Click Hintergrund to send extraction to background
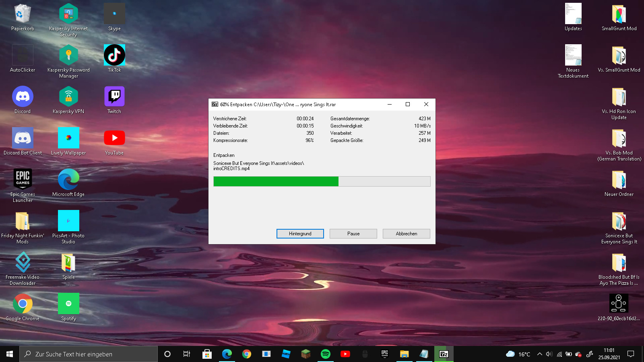 pyautogui.click(x=300, y=234)
